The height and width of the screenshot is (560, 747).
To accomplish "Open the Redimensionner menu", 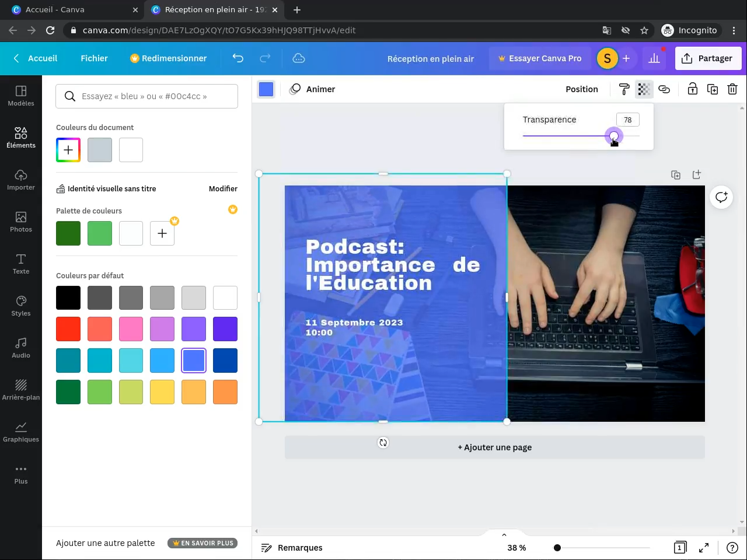I will 168,58.
